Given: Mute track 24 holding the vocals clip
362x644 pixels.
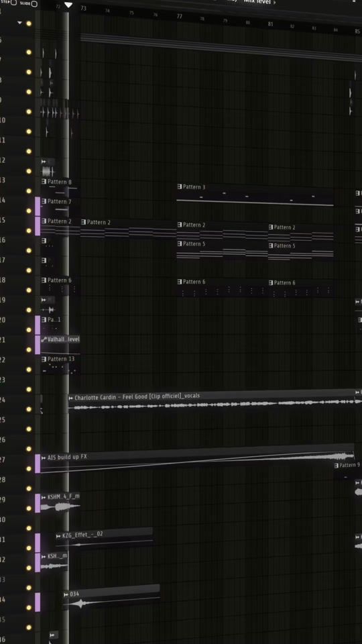Looking at the screenshot, I should 29,409.
